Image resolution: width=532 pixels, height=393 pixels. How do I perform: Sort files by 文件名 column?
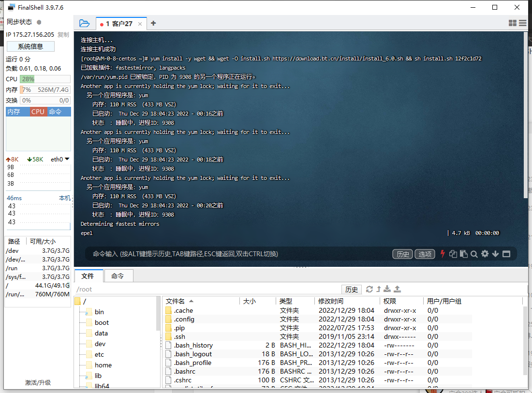[x=202, y=301]
